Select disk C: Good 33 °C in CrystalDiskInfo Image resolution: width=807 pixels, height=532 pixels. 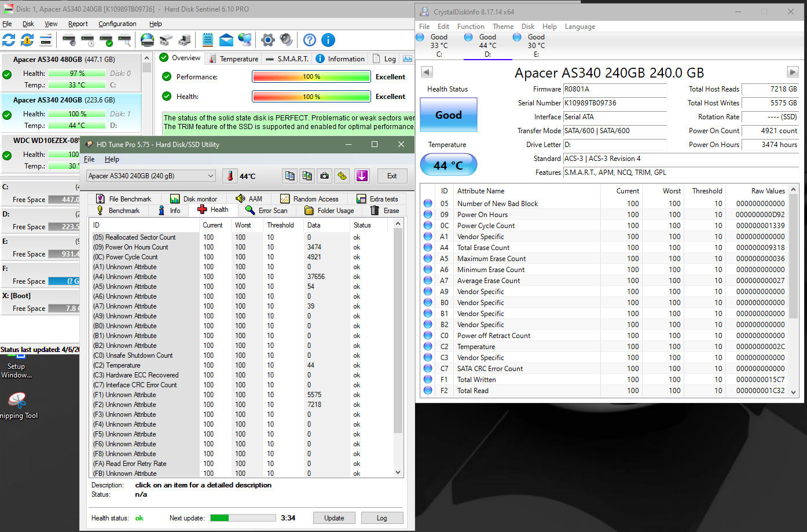point(439,45)
